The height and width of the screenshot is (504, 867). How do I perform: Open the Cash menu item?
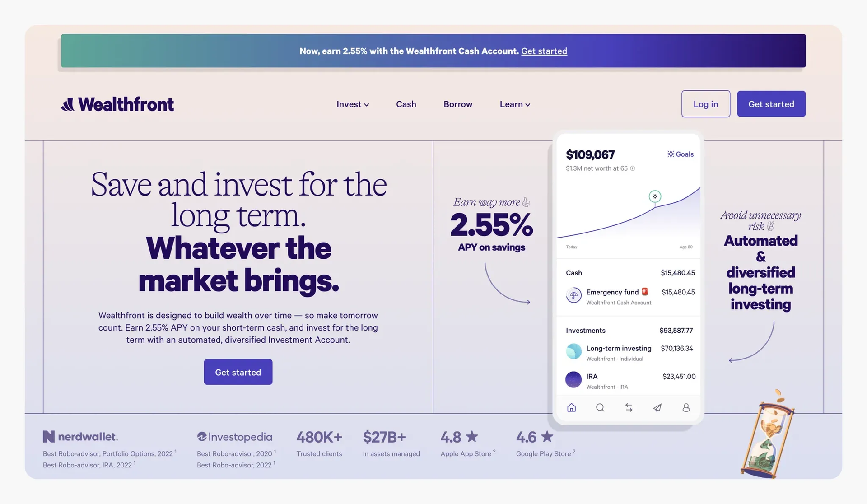(x=406, y=104)
